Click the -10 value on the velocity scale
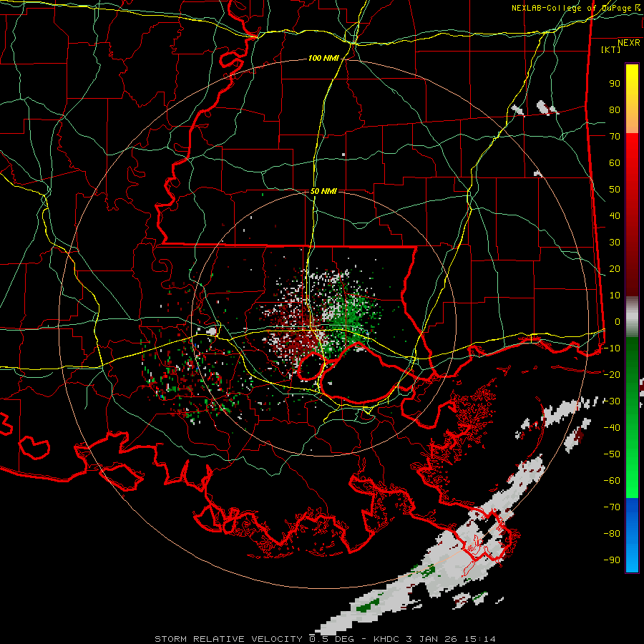 point(612,348)
